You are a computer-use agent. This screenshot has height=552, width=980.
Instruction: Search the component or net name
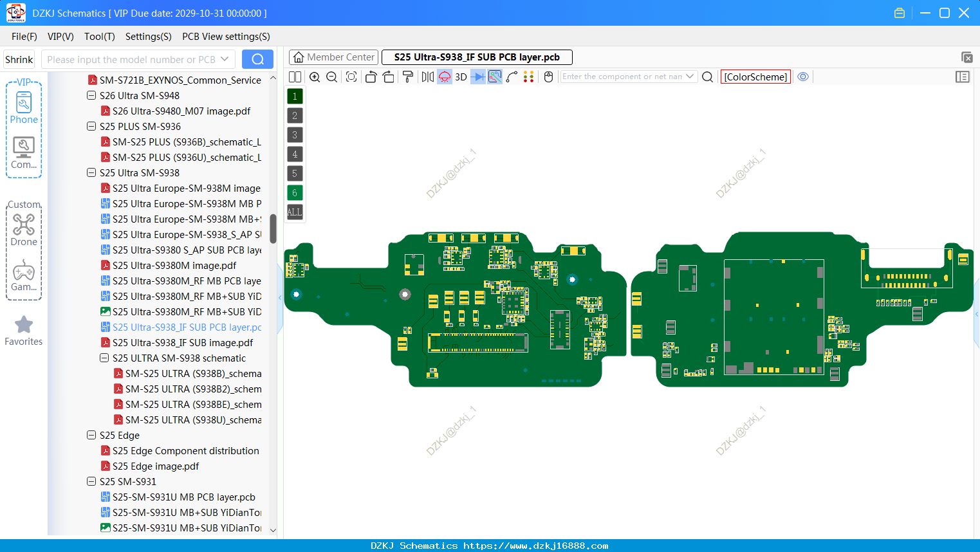click(x=707, y=77)
